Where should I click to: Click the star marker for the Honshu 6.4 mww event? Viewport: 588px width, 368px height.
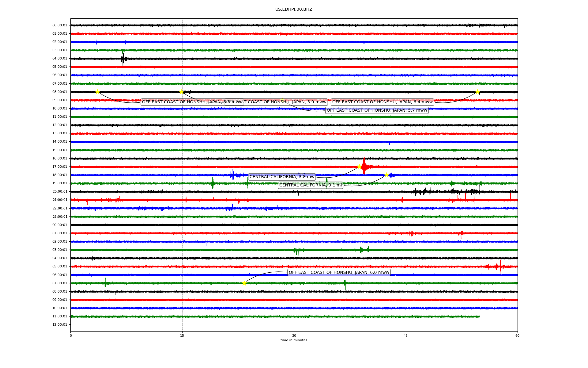coord(477,92)
